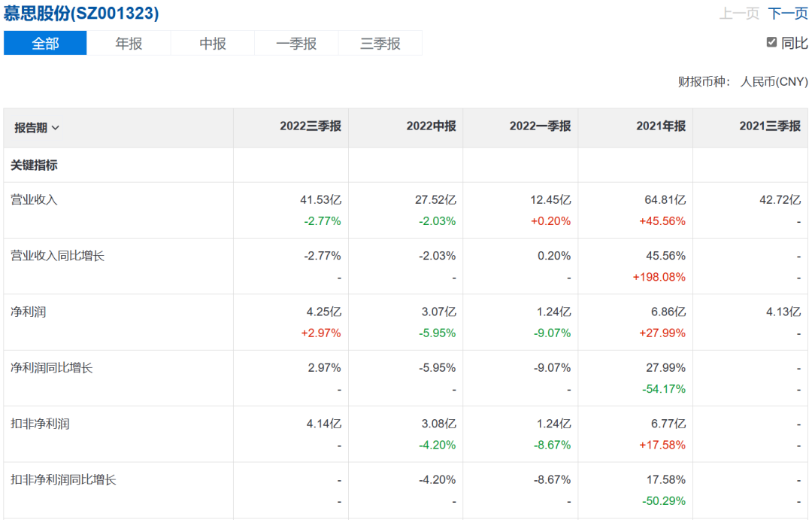This screenshot has width=812, height=520.
Task: Switch to the 年报 tab
Action: [x=129, y=44]
